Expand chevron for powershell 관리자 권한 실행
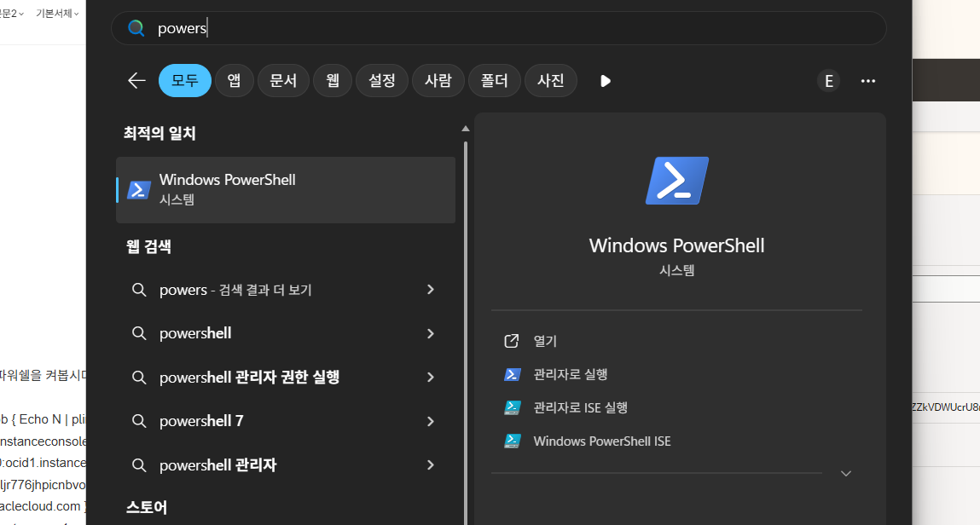The height and width of the screenshot is (525, 980). [x=431, y=377]
